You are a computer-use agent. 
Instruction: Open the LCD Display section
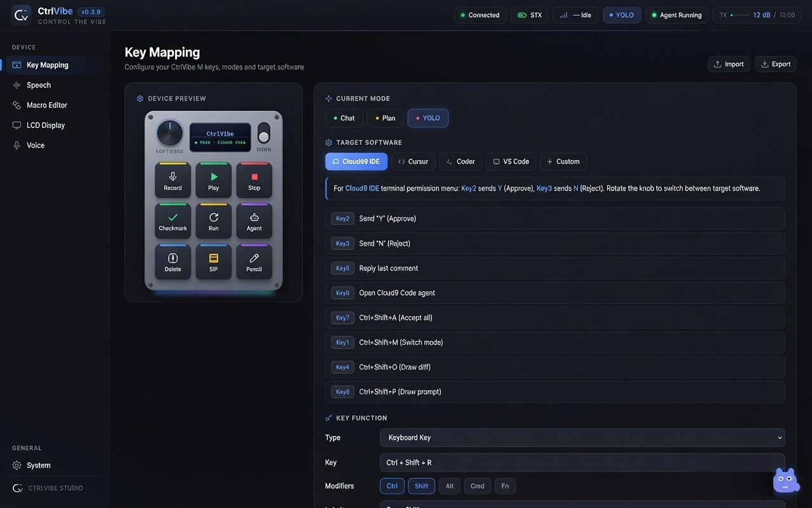[55, 125]
